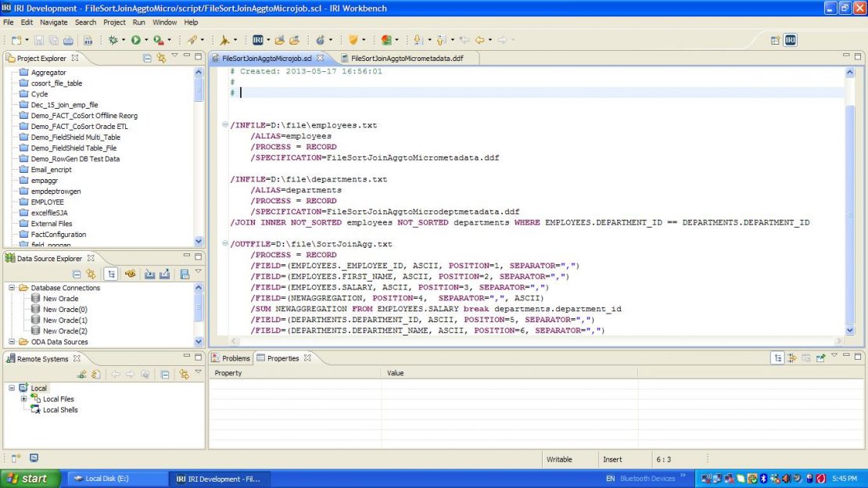Click the yellow Back navigation arrow
The image size is (868, 488).
tap(479, 40)
